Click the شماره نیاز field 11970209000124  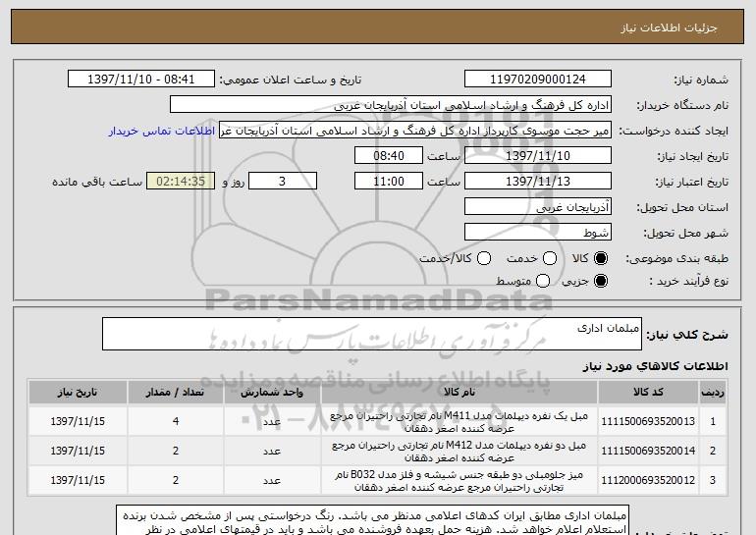pos(538,80)
